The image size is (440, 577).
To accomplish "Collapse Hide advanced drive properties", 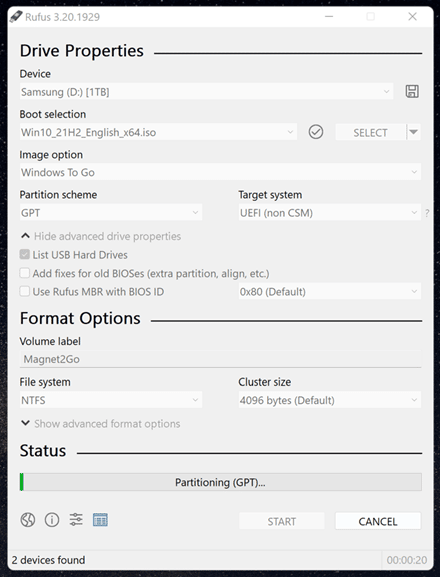I will (101, 236).
